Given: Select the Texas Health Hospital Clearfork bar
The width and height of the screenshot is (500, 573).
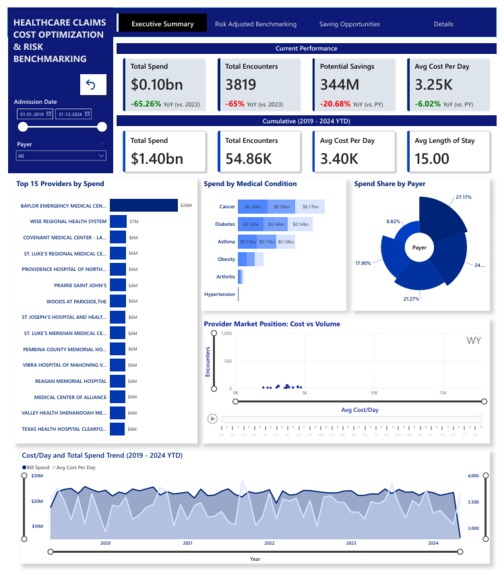Looking at the screenshot, I should tap(117, 429).
